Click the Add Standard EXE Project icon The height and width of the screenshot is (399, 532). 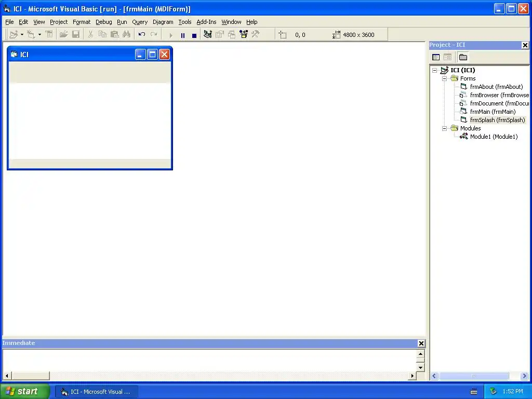14,35
